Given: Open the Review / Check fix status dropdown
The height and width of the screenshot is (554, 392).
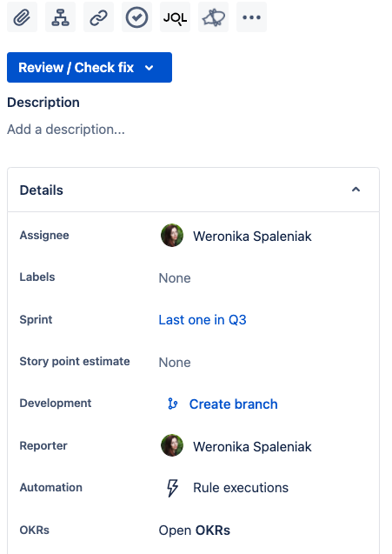Looking at the screenshot, I should tap(90, 68).
